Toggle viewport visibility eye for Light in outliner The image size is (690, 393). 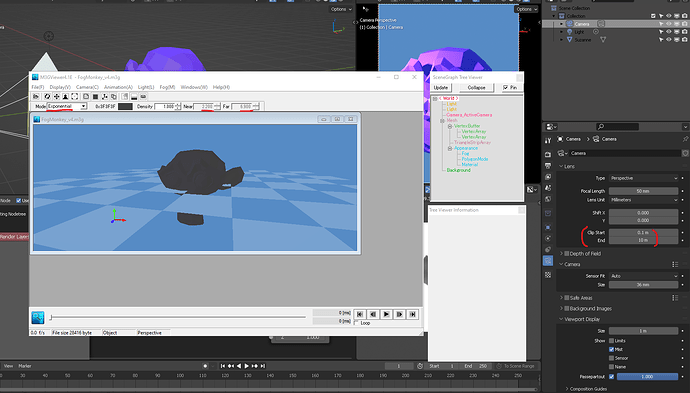tap(669, 32)
